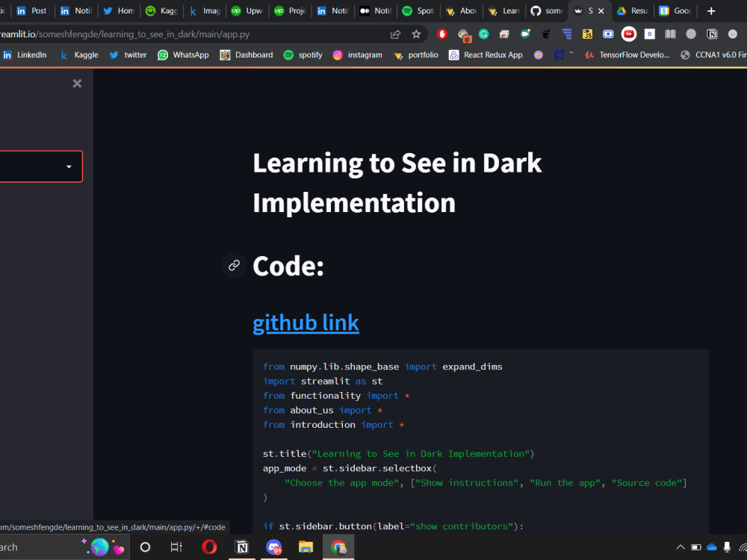
Task: Open a new browser tab
Action: click(711, 11)
